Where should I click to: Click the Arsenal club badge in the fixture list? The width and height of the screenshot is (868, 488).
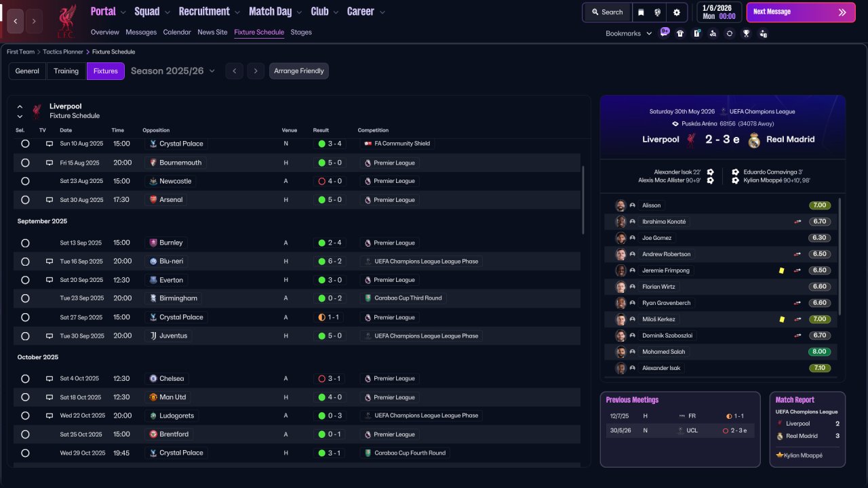click(153, 200)
